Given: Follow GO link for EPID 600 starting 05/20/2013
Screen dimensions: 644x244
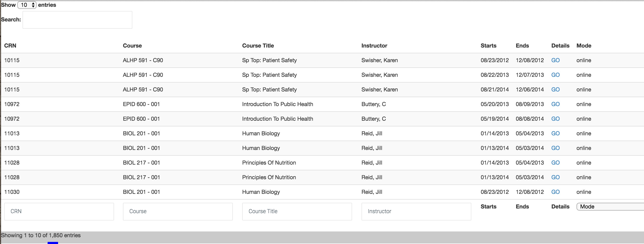Looking at the screenshot, I should tap(555, 104).
